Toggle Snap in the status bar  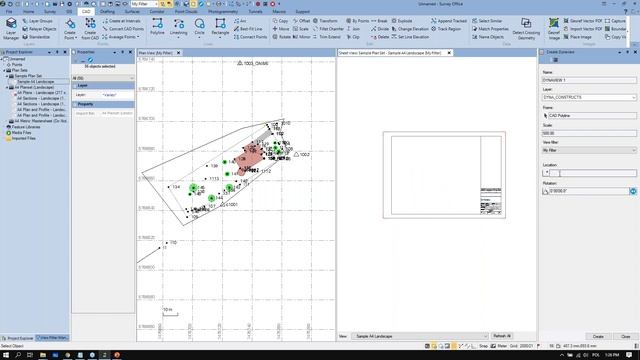pos(483,346)
